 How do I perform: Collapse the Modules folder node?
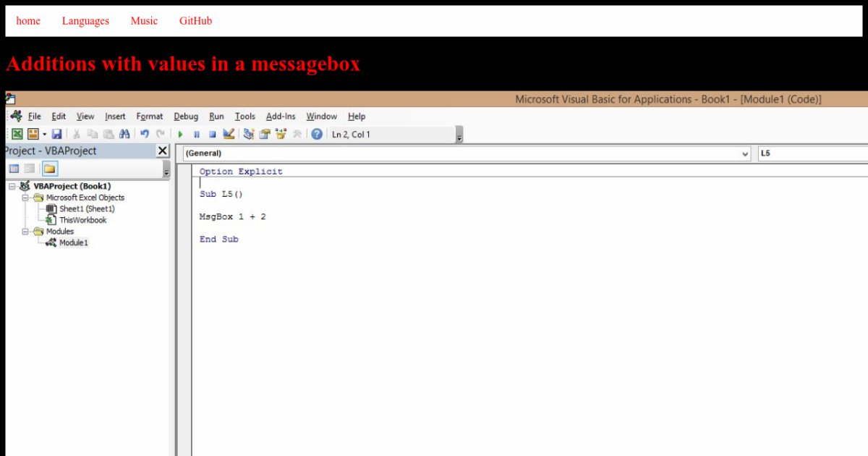tap(25, 232)
